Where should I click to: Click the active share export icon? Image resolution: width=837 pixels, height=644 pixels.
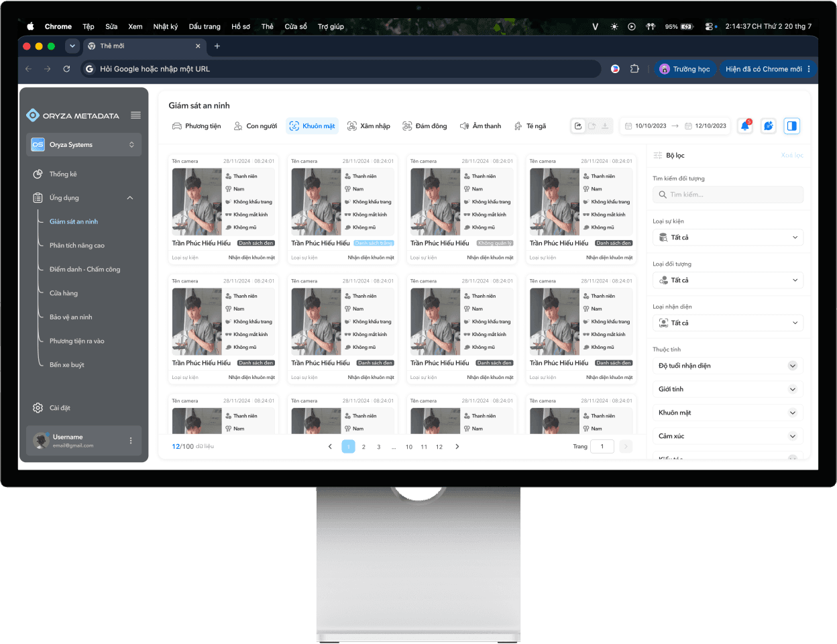tap(578, 126)
